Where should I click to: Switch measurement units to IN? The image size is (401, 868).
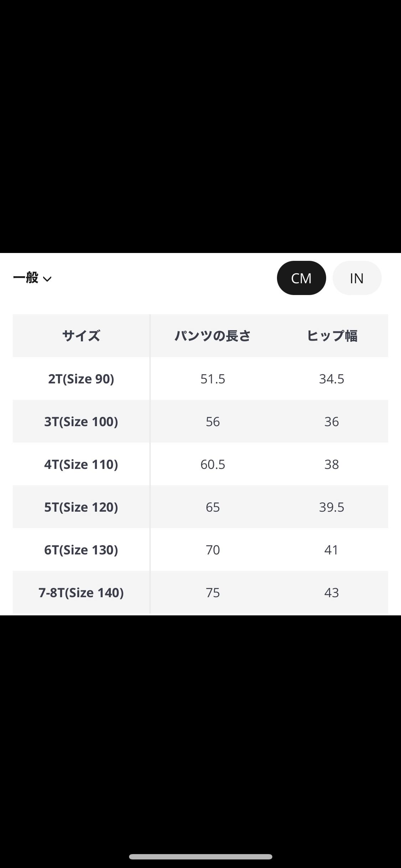click(357, 278)
